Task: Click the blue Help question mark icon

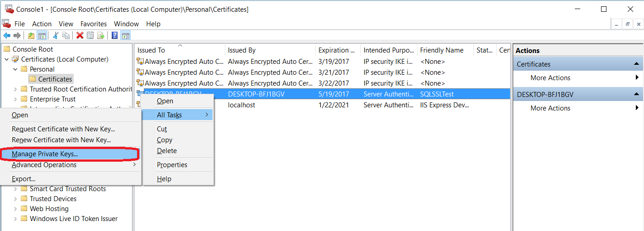Action: (115, 36)
